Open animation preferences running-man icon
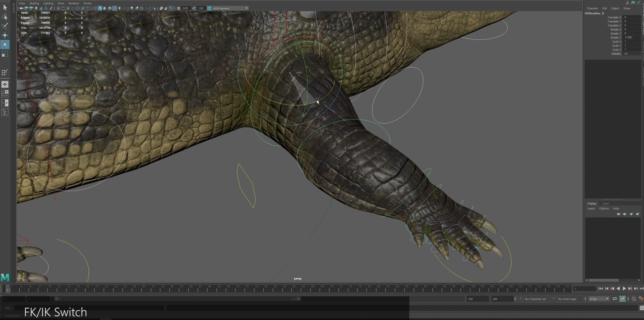 [x=641, y=299]
